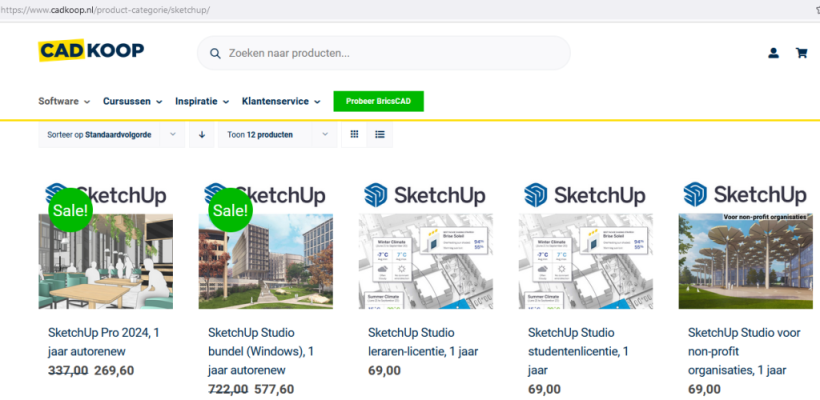This screenshot has width=820, height=400.
Task: Click struck-through price 722,00
Action: [x=228, y=390]
